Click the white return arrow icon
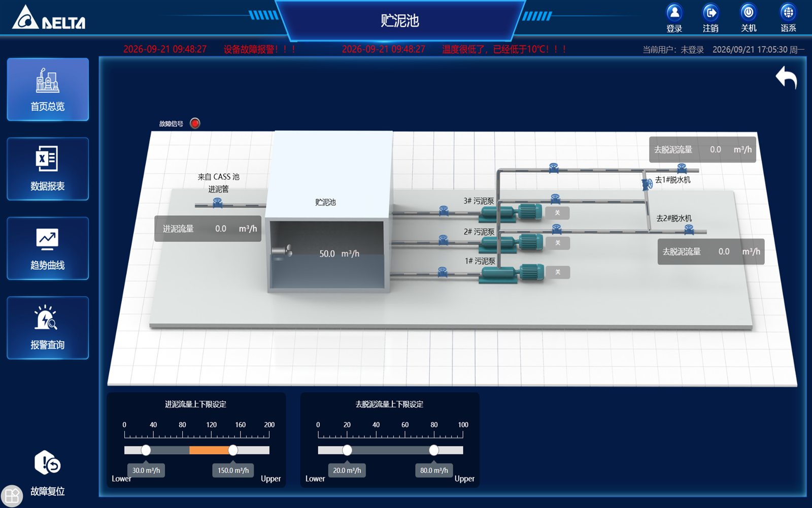Viewport: 812px width, 508px height. coord(786,77)
